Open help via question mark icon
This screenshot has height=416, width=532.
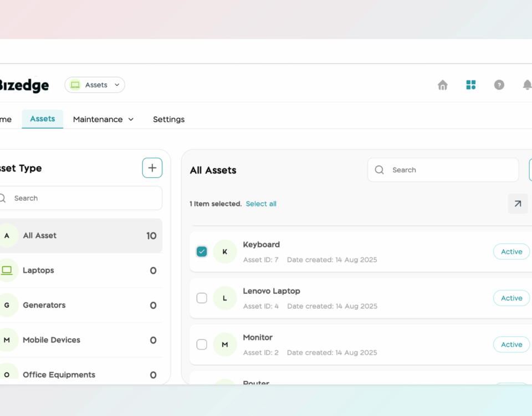tap(499, 85)
